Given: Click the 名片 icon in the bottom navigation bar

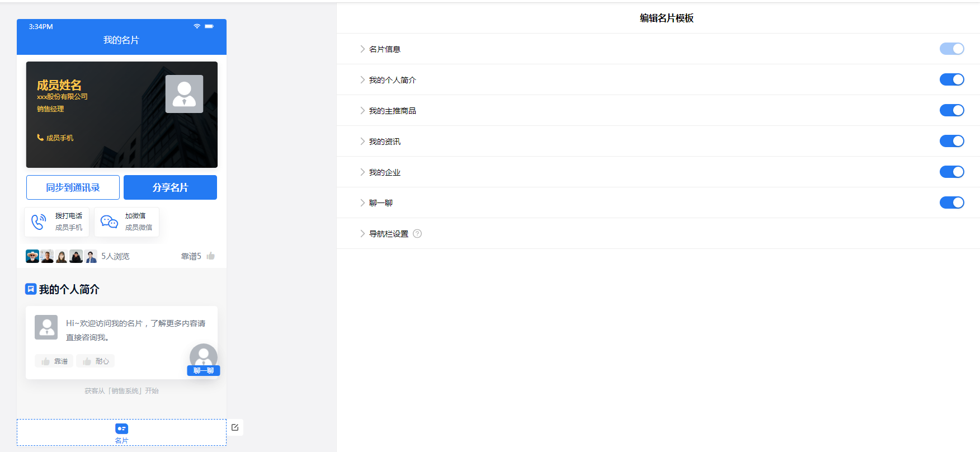Looking at the screenshot, I should [x=121, y=429].
